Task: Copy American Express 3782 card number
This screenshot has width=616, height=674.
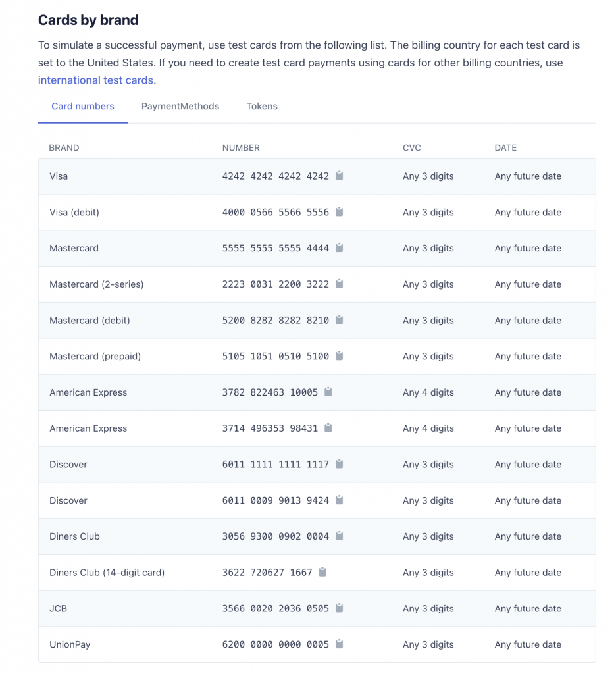Action: point(328,392)
